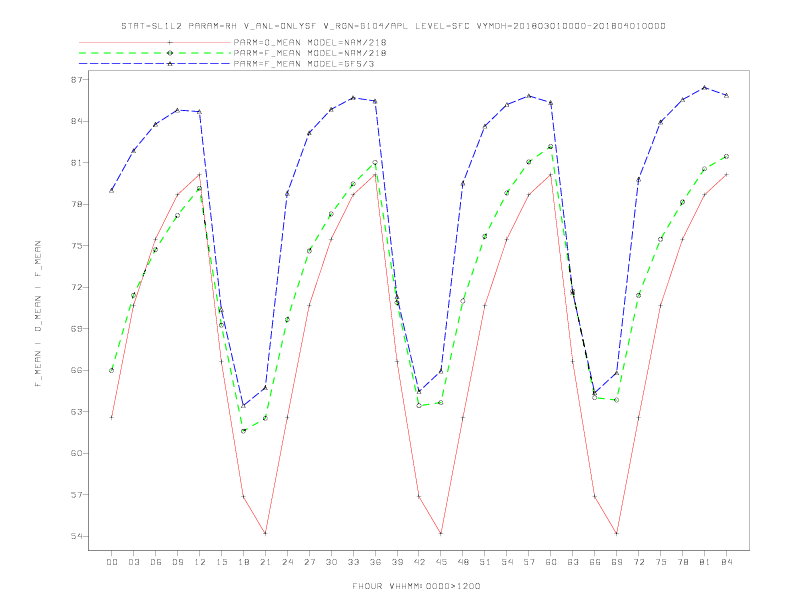Click the chart title starting with STAT=SL1L2
Image resolution: width=792 pixels, height=612 pixels.
point(393,26)
